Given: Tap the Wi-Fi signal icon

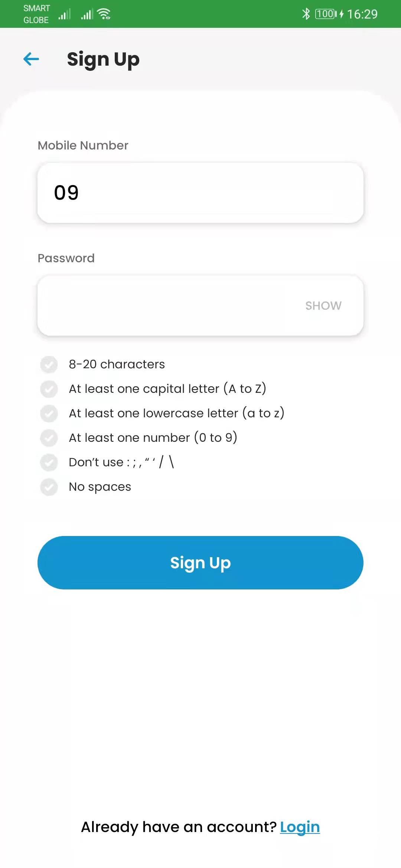Looking at the screenshot, I should 104,14.
